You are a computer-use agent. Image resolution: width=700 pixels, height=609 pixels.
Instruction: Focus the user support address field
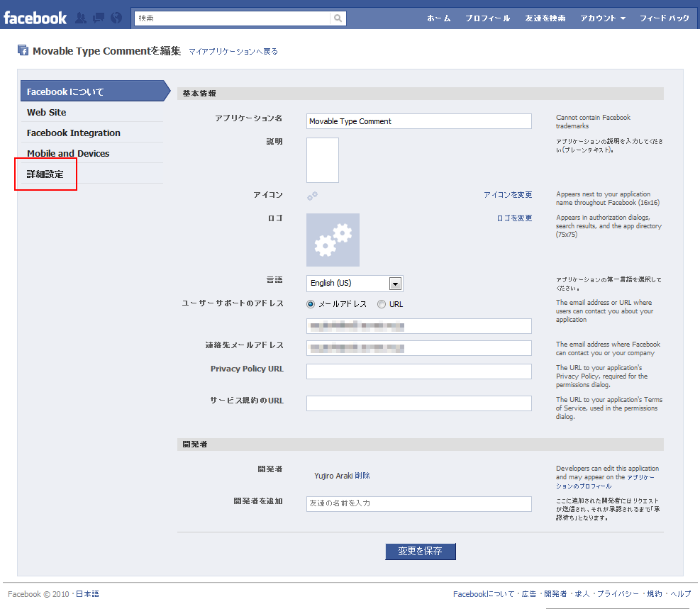point(418,326)
